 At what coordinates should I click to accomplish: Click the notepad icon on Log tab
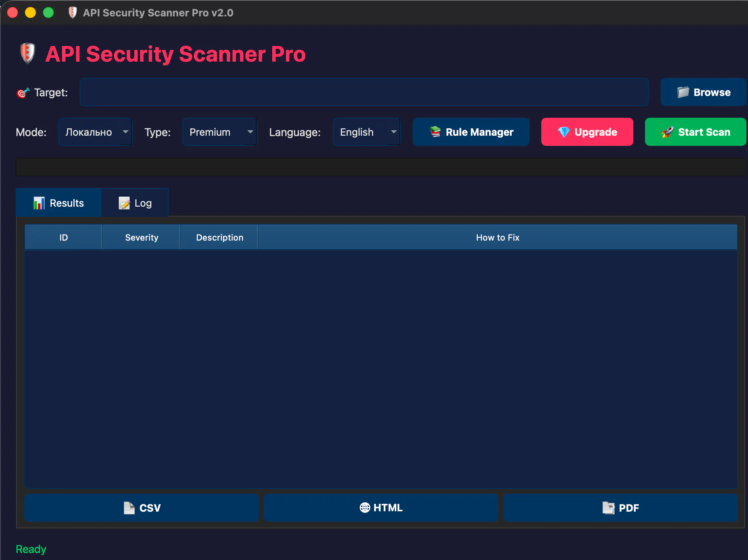(124, 203)
